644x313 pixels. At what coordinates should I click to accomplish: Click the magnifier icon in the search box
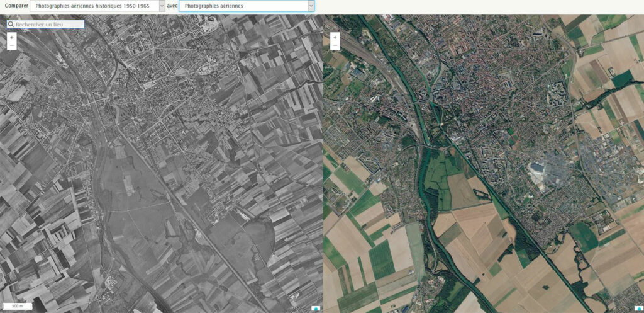click(x=11, y=25)
